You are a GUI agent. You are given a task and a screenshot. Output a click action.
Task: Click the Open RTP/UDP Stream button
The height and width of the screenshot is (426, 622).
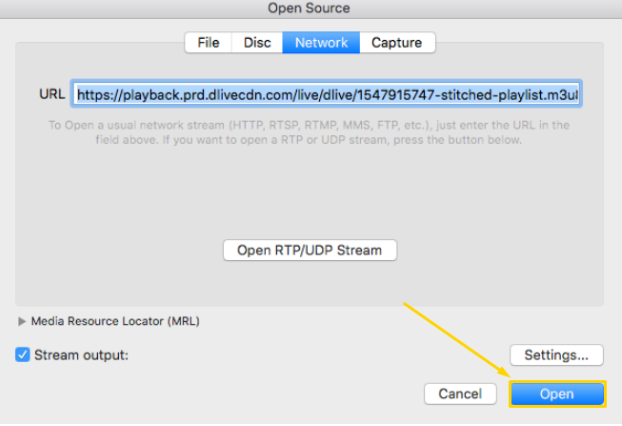[x=310, y=250]
